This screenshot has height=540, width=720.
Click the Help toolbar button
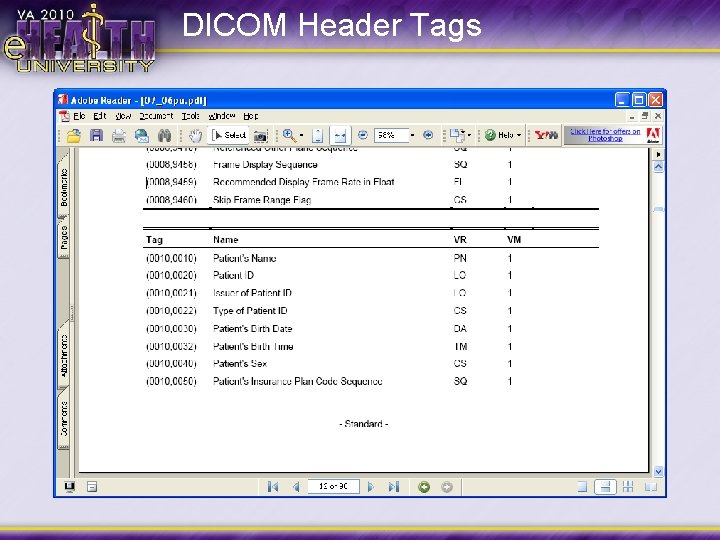click(499, 135)
